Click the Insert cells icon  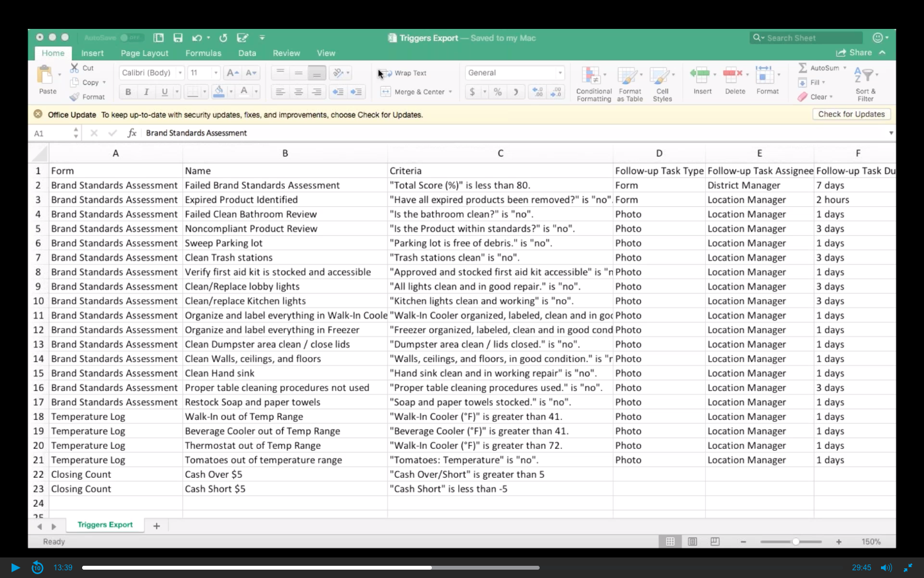point(700,75)
